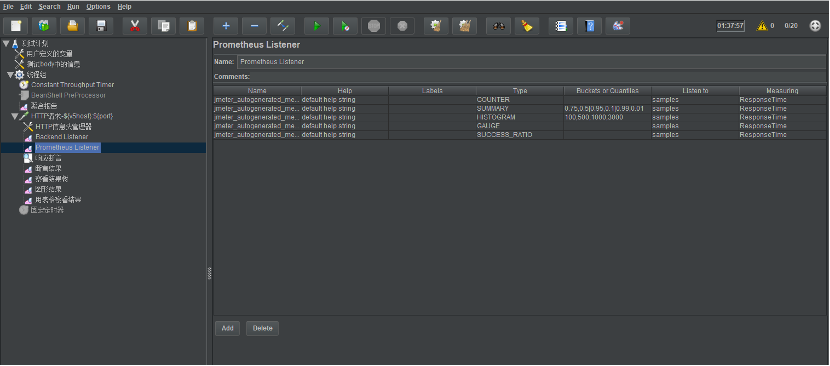Click the Name field containing Prometheus Listener
The width and height of the screenshot is (830, 366).
[532, 61]
